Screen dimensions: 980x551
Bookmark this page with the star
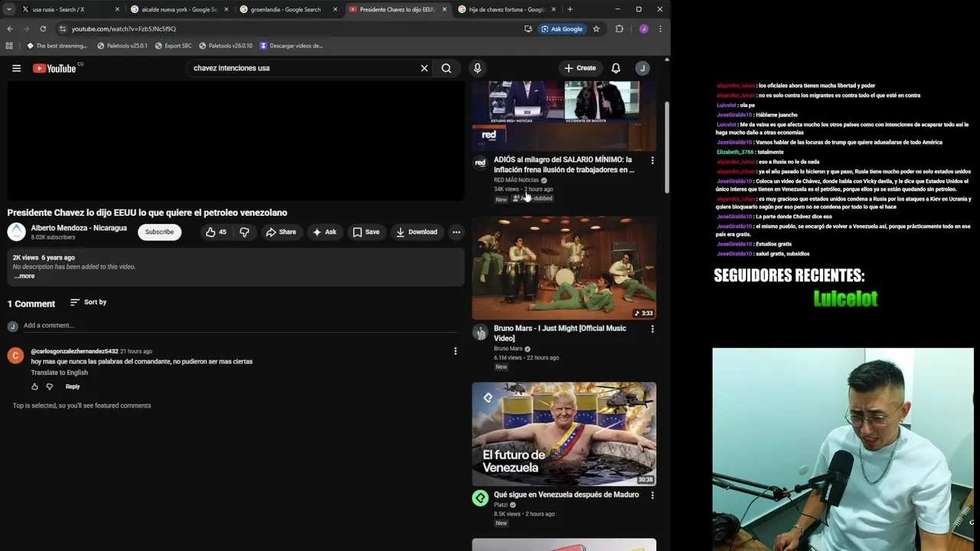pos(596,28)
